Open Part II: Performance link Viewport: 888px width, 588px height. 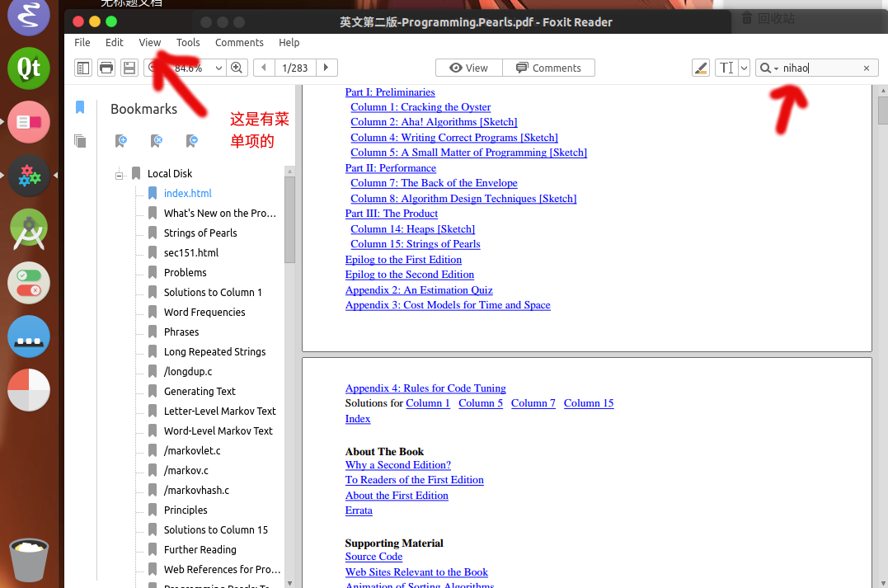(391, 168)
